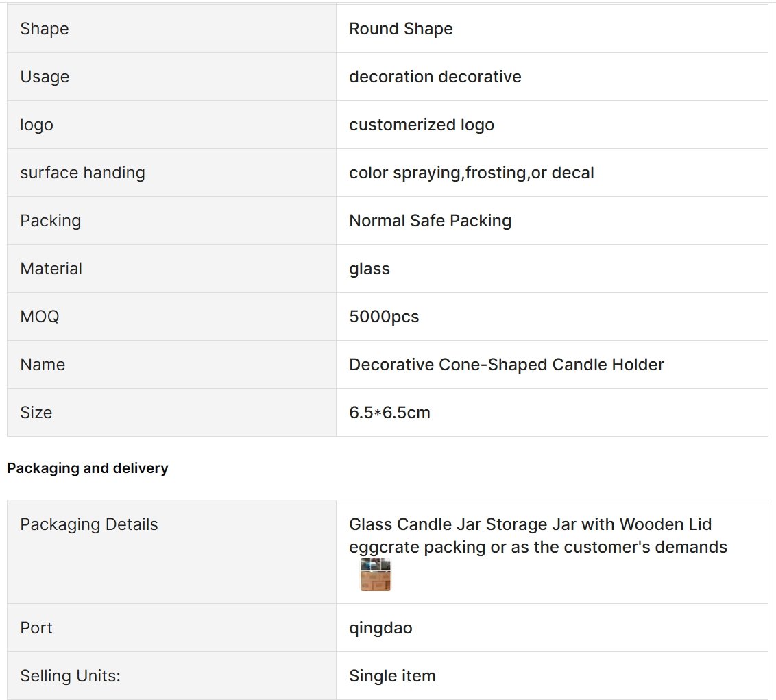Click the 5000pcs MOQ value

(x=384, y=317)
